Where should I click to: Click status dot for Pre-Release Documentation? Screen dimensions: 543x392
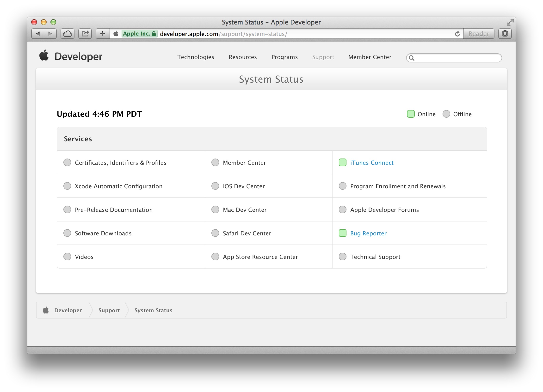67,209
